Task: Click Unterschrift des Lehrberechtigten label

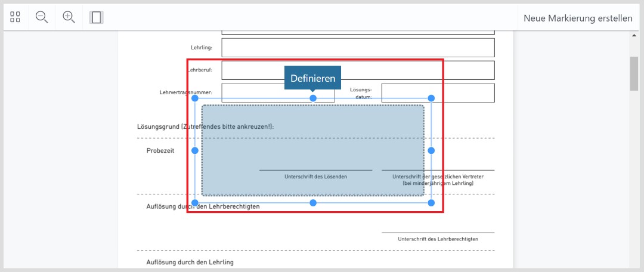Action: 438,239
